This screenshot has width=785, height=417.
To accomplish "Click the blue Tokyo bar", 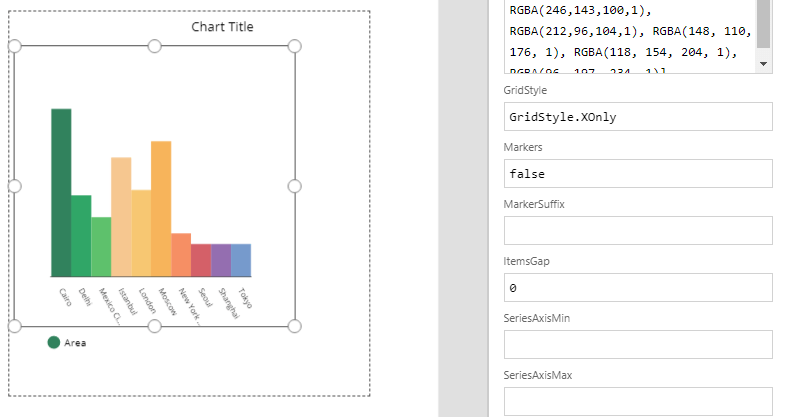I will [241, 260].
